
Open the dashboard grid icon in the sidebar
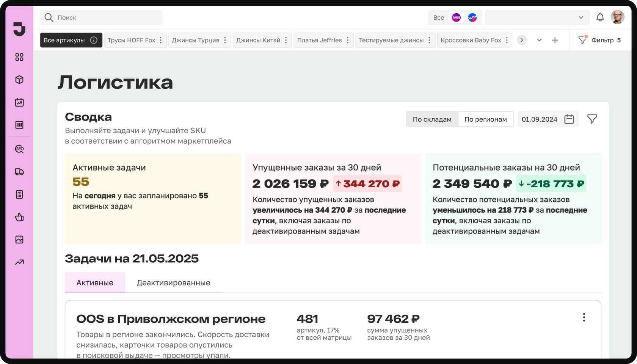(19, 57)
